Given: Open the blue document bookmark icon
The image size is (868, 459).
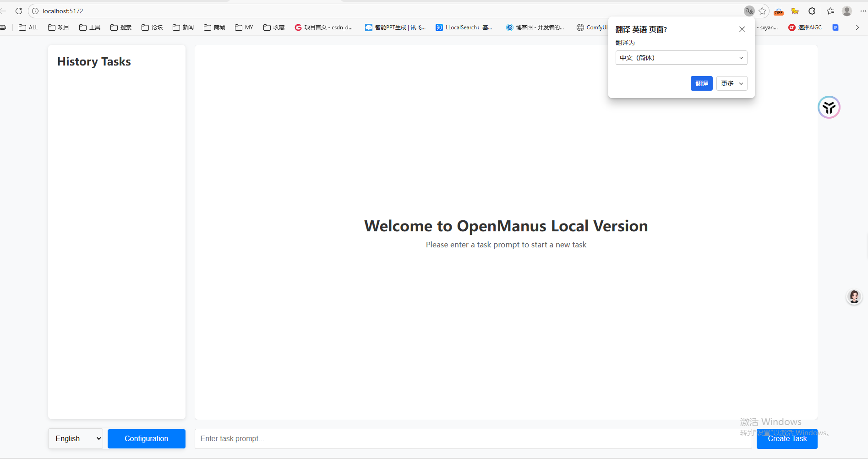Looking at the screenshot, I should (835, 27).
